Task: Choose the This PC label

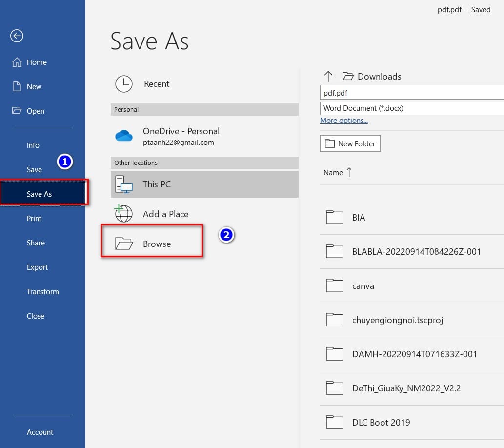Action: coord(157,184)
